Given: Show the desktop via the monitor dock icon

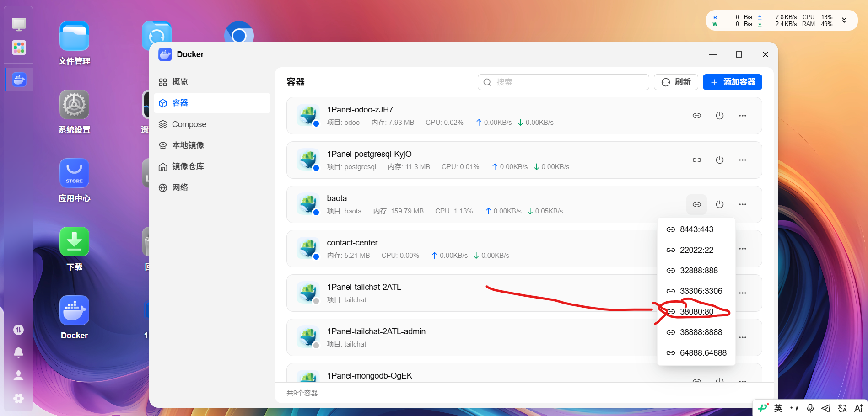Looking at the screenshot, I should pos(19,24).
